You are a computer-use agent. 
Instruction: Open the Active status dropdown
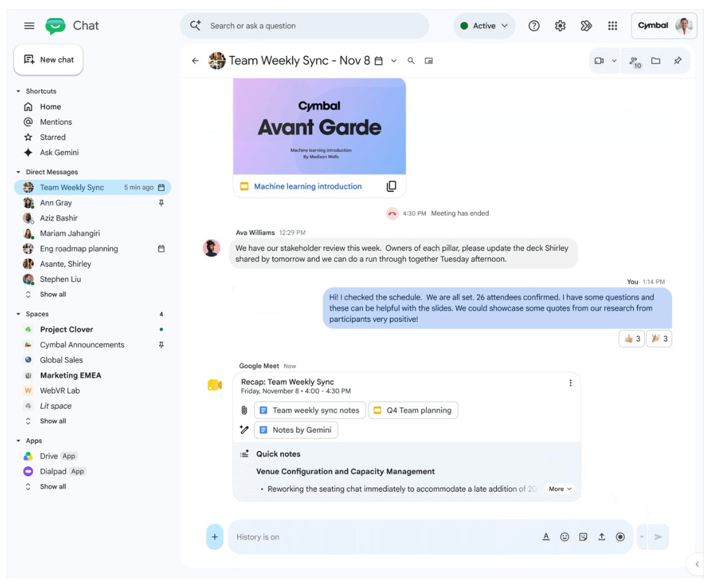point(484,26)
